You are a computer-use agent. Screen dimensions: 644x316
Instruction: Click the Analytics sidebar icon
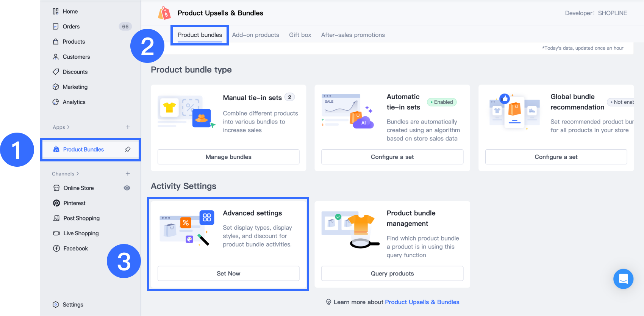56,102
